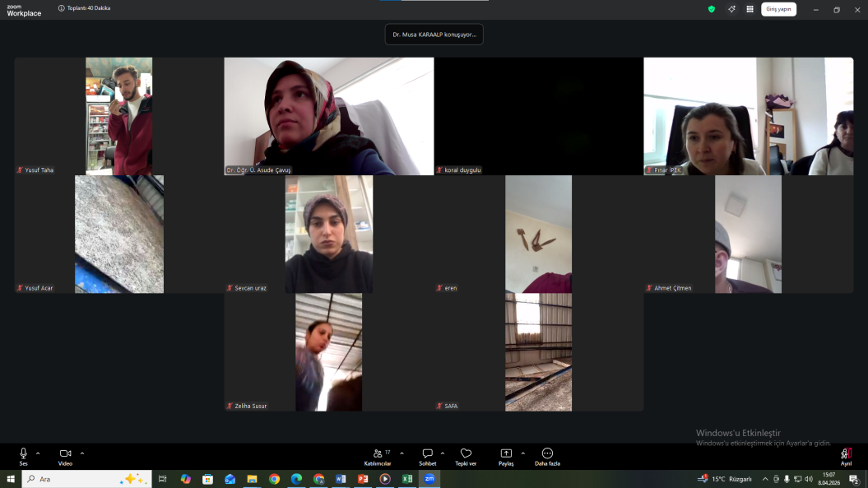Viewport: 868px width, 488px height.
Task: Open the AI Companion sparkle icon
Action: (731, 9)
